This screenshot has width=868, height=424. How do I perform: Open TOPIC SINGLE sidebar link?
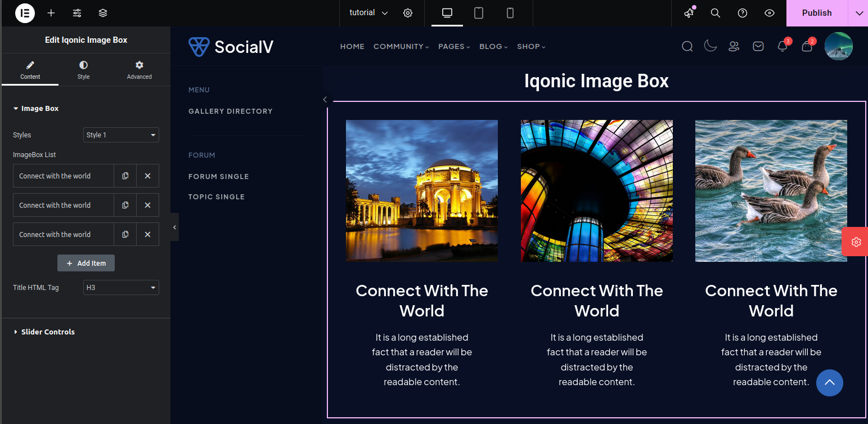[217, 197]
